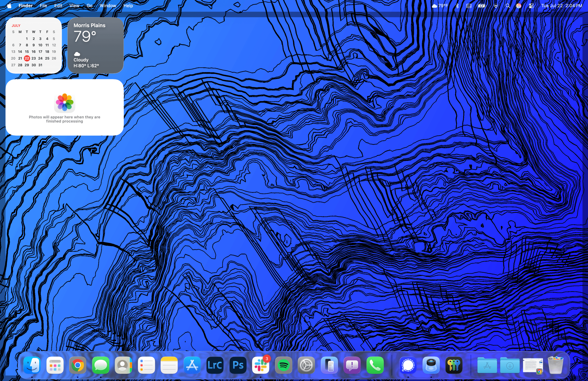Open the iPhone Mirroring app
Screen dimensions: 588x381
tap(329, 365)
